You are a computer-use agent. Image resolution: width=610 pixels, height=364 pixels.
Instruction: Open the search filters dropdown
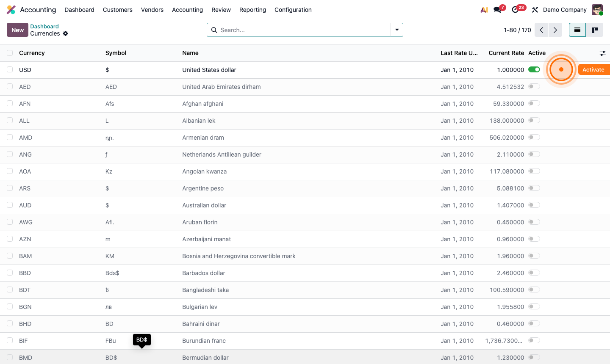coord(397,30)
